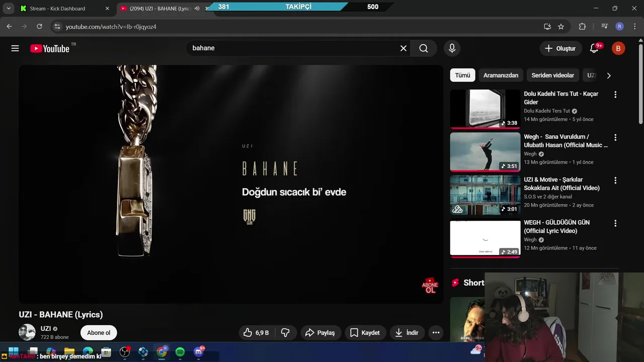644x362 pixels.
Task: Go back with browser back arrow
Action: click(9, 26)
